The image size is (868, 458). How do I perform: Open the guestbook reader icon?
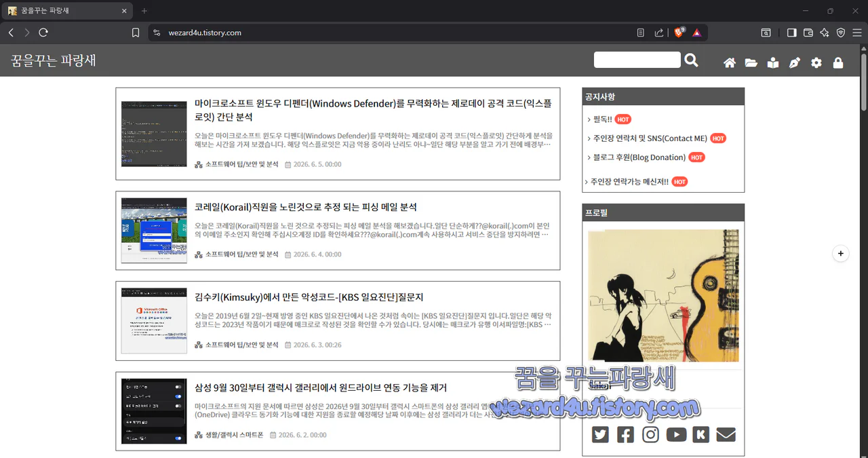773,62
